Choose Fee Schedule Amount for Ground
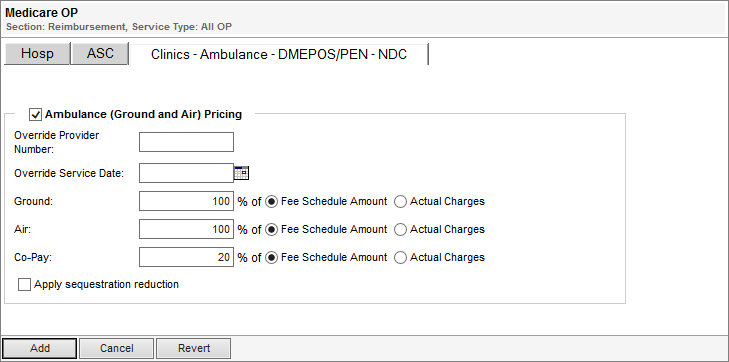Image resolution: width=729 pixels, height=362 pixels. (x=272, y=202)
